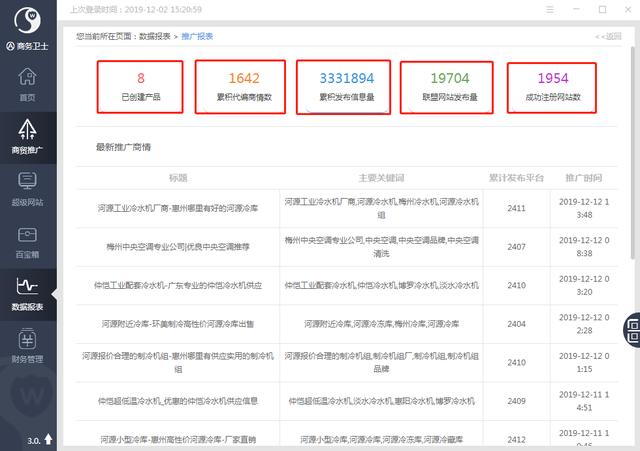Open the 超级网站 sidebar icon
The width and height of the screenshot is (640, 451).
coord(27,188)
